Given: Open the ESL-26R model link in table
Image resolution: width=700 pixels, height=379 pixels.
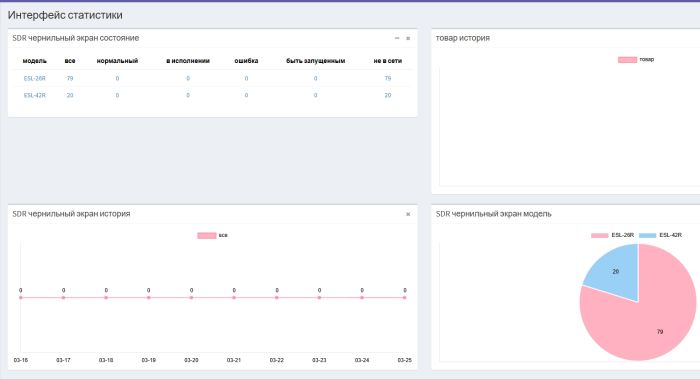Looking at the screenshot, I should (x=34, y=78).
